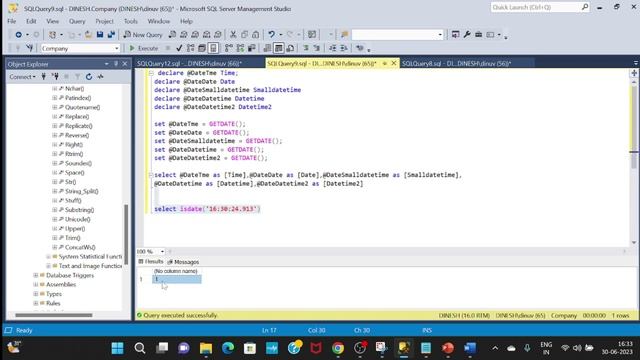The height and width of the screenshot is (360, 640).
Task: Click the Comment out selected lines icon
Action: coord(306,48)
